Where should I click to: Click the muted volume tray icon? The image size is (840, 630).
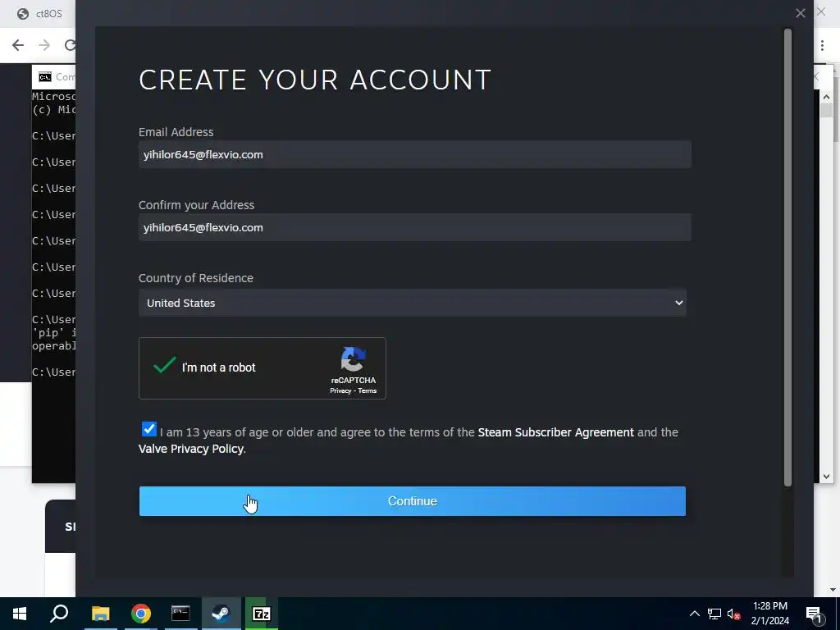[733, 614]
